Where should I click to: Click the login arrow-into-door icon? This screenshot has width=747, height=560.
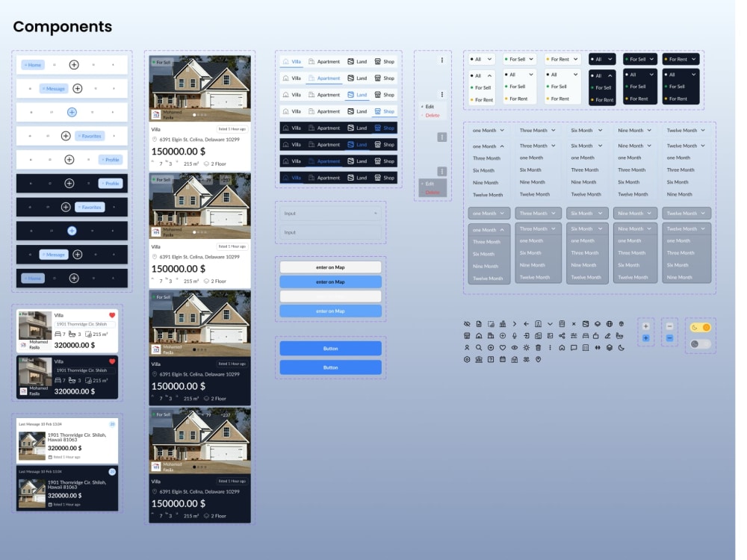(527, 336)
